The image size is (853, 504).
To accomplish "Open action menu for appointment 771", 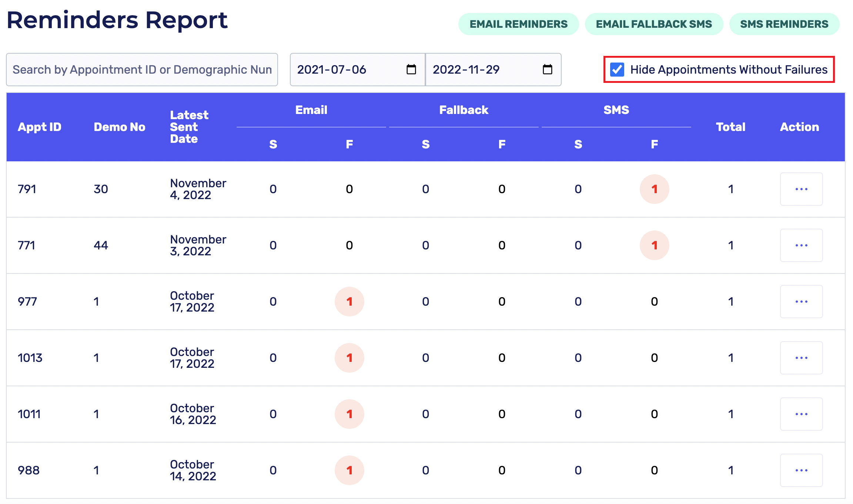I will pos(801,245).
